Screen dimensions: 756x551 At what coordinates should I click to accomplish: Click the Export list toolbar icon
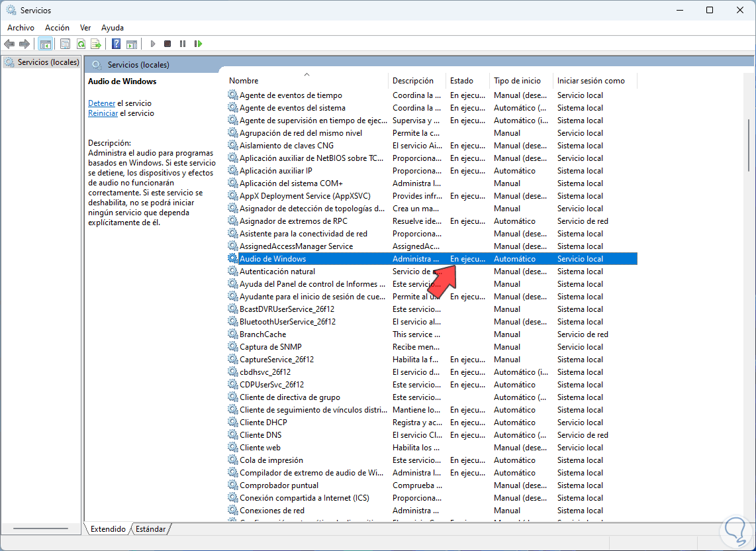[x=96, y=44]
